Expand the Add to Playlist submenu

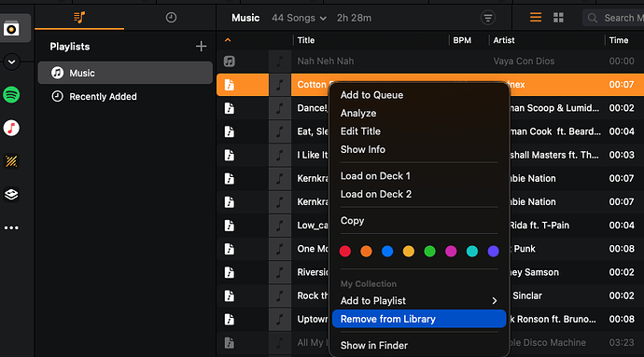[x=419, y=301]
